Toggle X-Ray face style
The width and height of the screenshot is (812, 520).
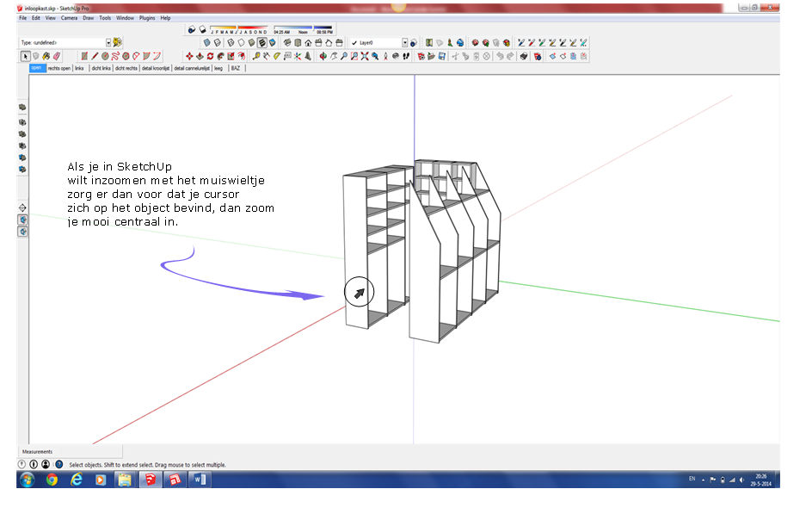pyautogui.click(x=206, y=42)
